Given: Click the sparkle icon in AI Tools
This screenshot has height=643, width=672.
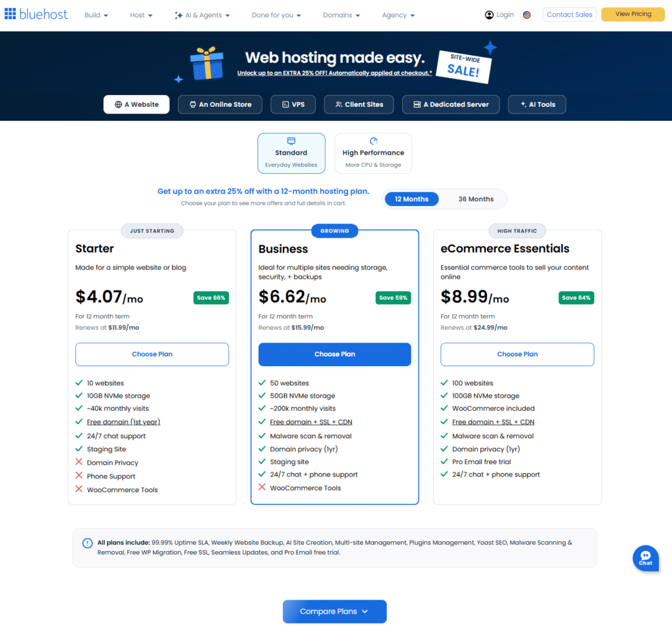Looking at the screenshot, I should 523,104.
